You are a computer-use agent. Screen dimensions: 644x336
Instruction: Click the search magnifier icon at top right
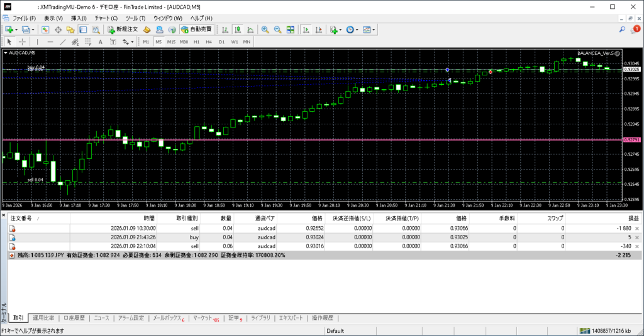[623, 30]
